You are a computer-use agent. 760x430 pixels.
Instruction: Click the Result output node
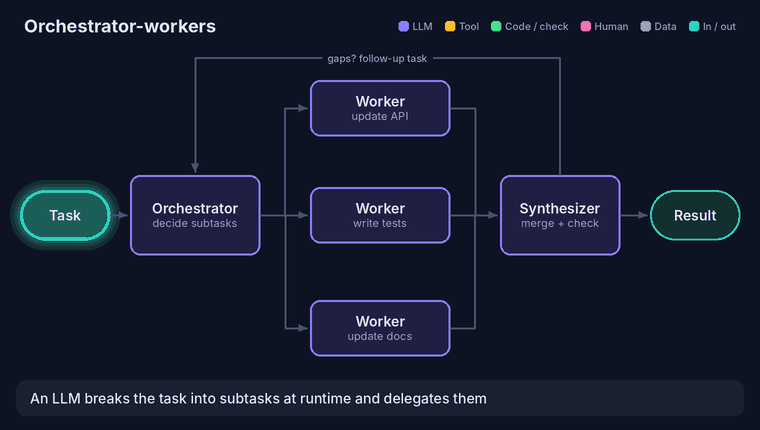695,215
